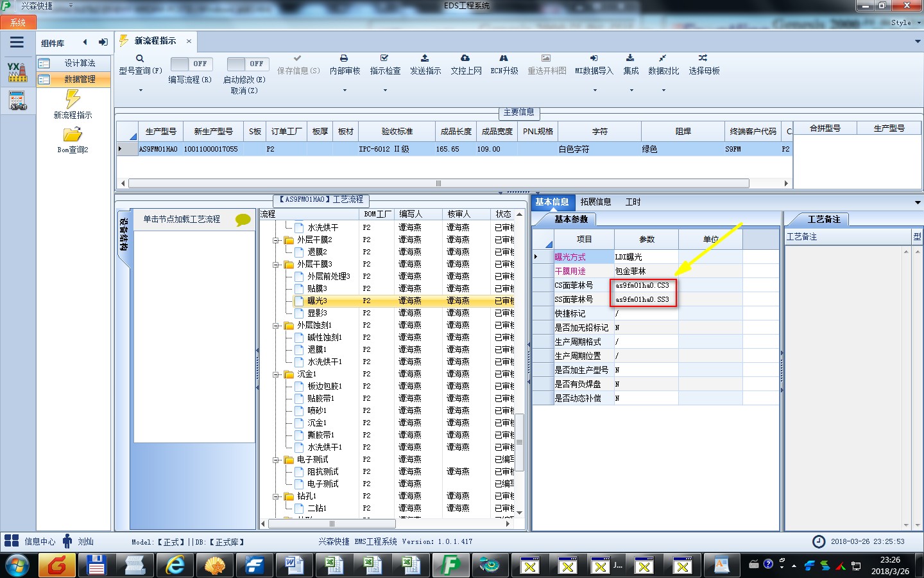Open 数据管理 in component library
Screen dimensions: 924x578
pyautogui.click(x=73, y=79)
